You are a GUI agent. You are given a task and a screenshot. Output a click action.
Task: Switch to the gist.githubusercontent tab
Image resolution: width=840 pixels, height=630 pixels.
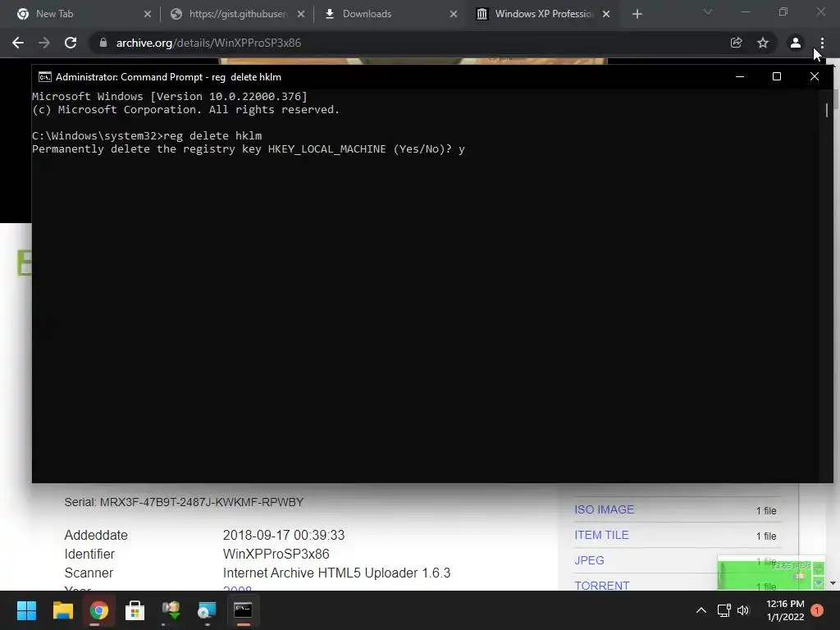coord(236,14)
